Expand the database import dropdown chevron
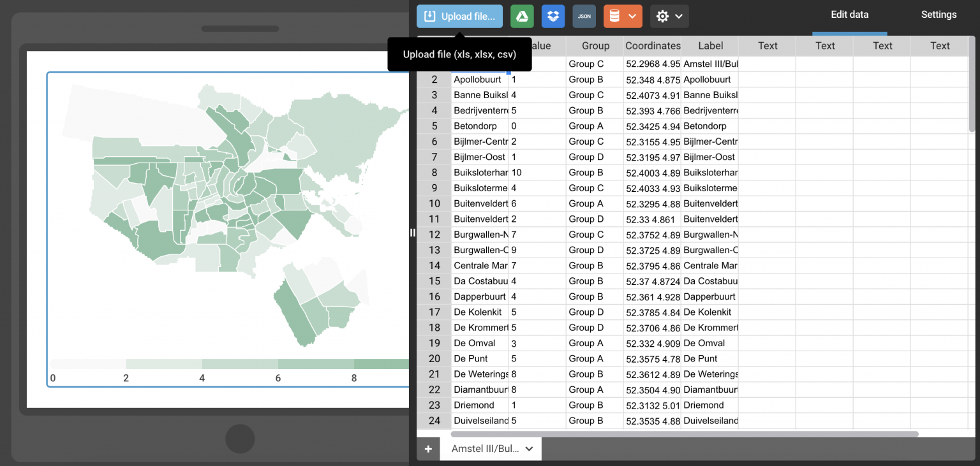This screenshot has width=980, height=466. click(x=632, y=16)
